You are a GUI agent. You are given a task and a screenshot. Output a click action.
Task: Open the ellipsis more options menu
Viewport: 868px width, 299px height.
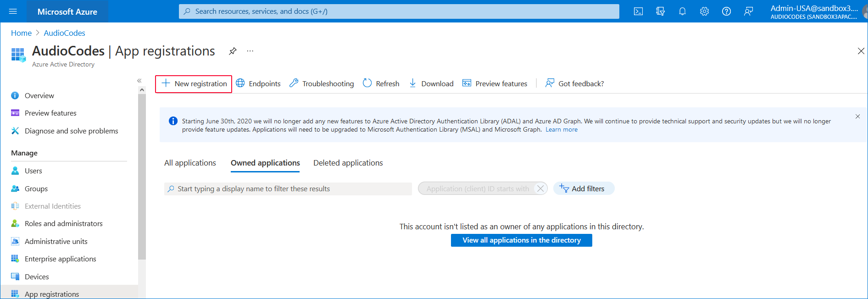(250, 51)
